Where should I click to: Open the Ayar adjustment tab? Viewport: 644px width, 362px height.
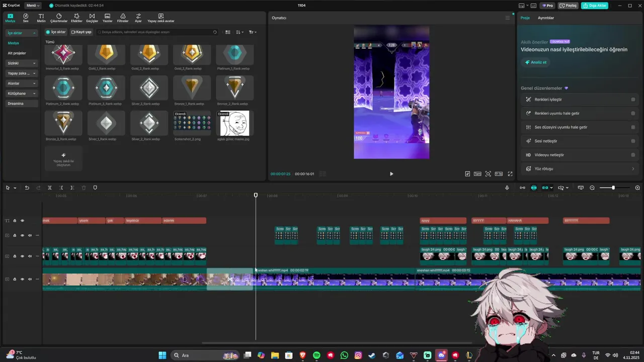pyautogui.click(x=138, y=18)
